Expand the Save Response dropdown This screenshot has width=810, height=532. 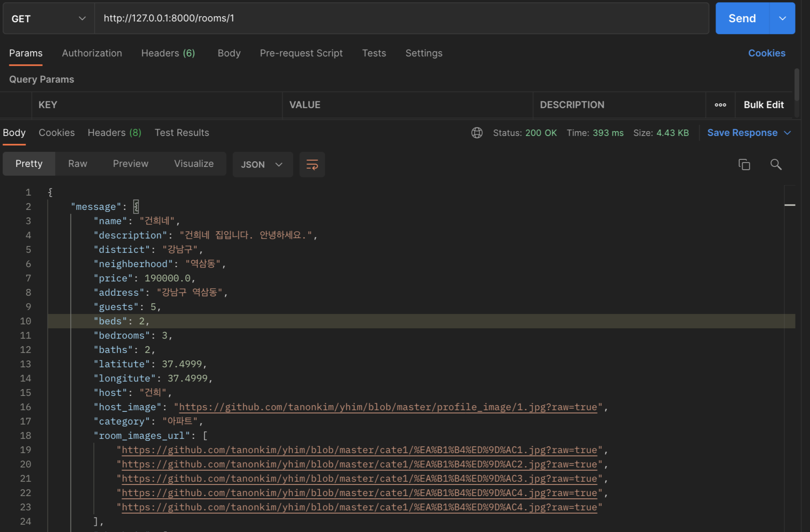coord(788,133)
